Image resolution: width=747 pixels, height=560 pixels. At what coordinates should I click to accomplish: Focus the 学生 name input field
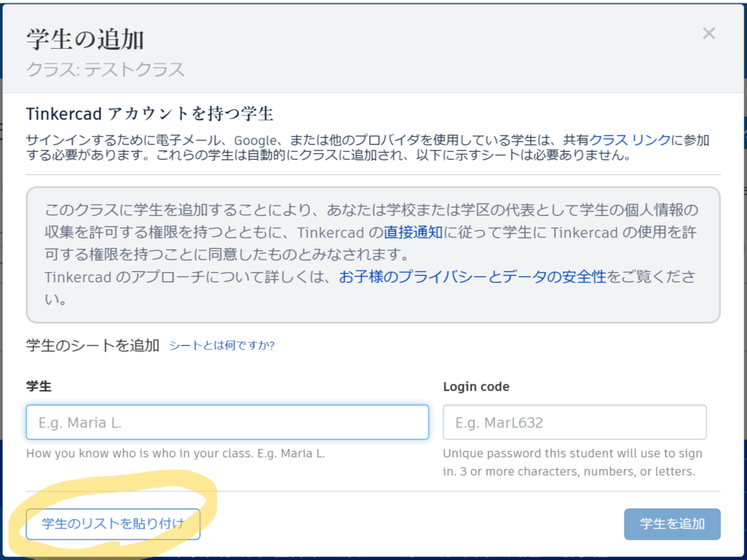click(228, 422)
